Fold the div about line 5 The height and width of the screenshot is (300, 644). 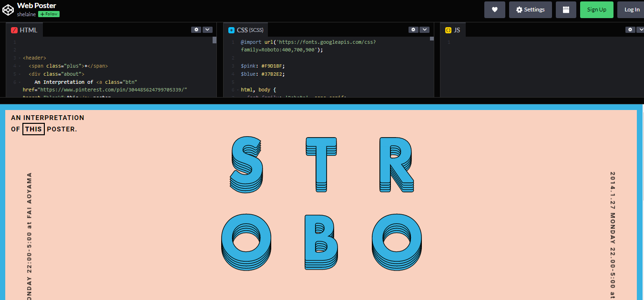click(19, 74)
